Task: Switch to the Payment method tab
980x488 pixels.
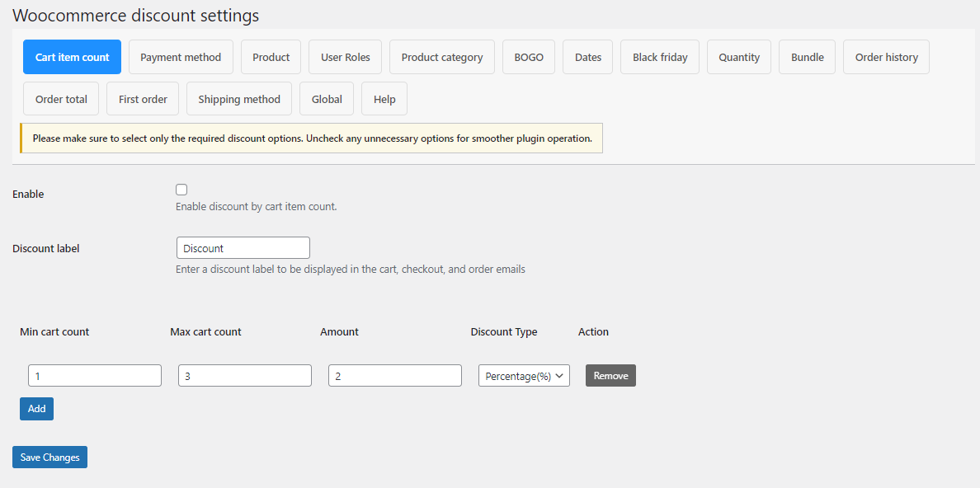Action: 181,57
